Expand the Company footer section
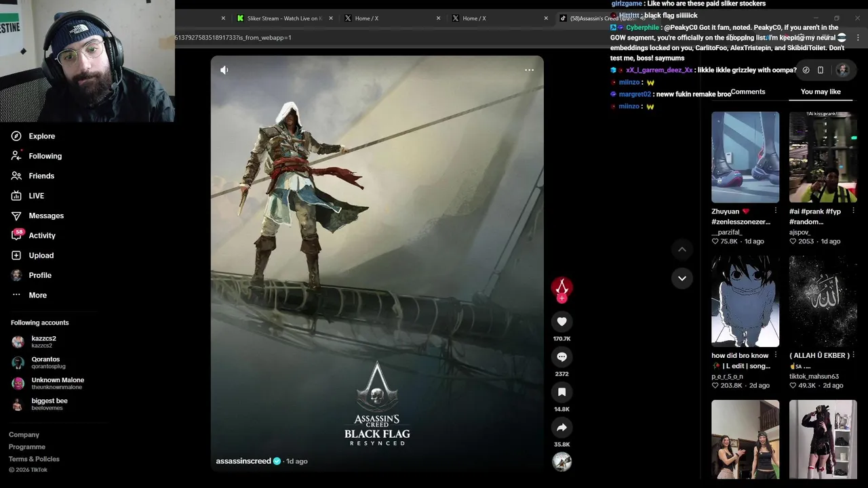Viewport: 868px width, 488px height. tap(24, 434)
